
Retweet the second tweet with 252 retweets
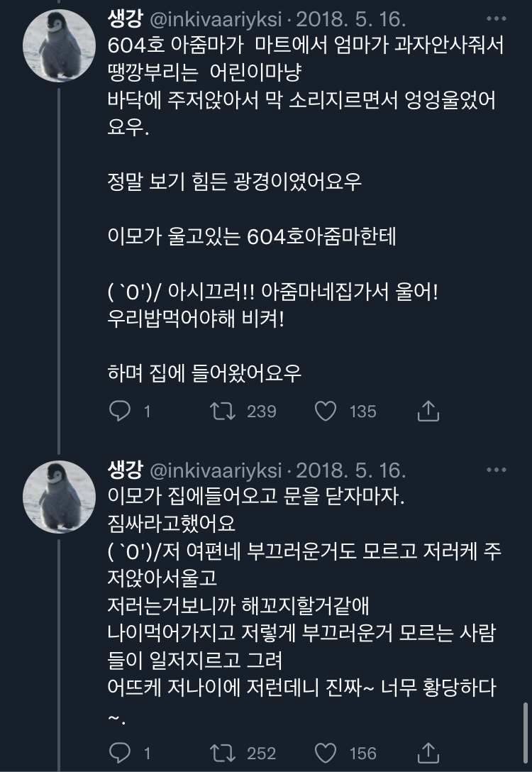(224, 752)
